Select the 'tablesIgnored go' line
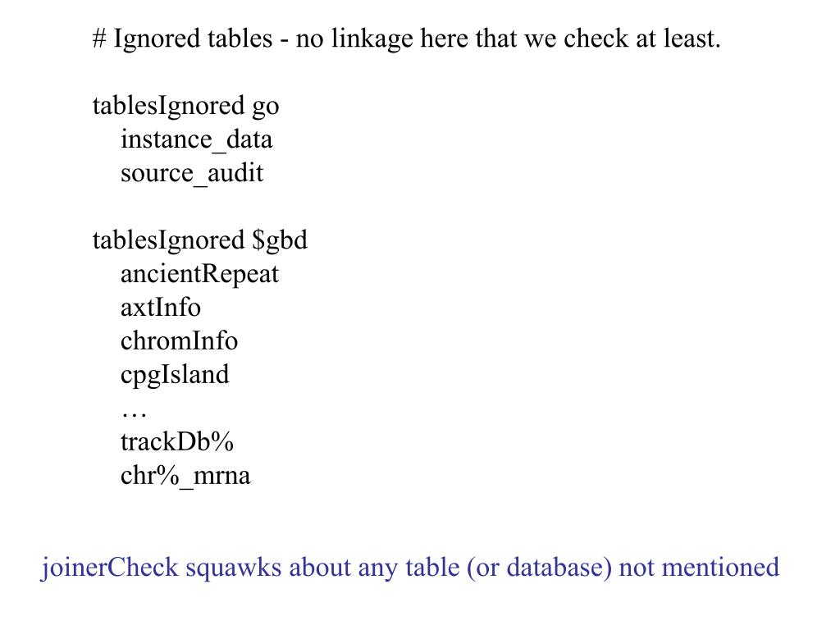 click(x=185, y=106)
